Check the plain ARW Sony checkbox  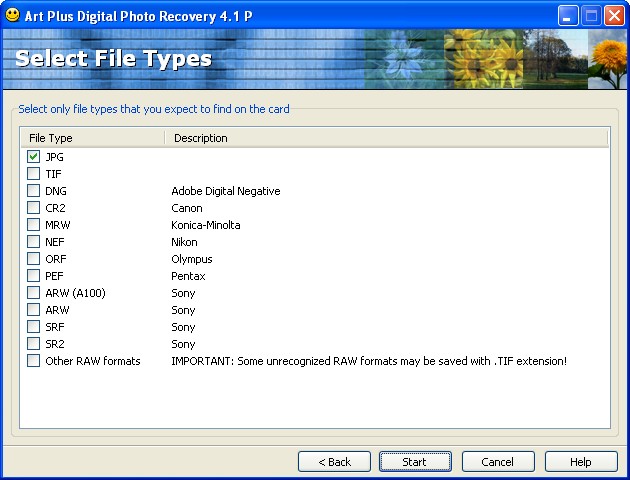33,310
